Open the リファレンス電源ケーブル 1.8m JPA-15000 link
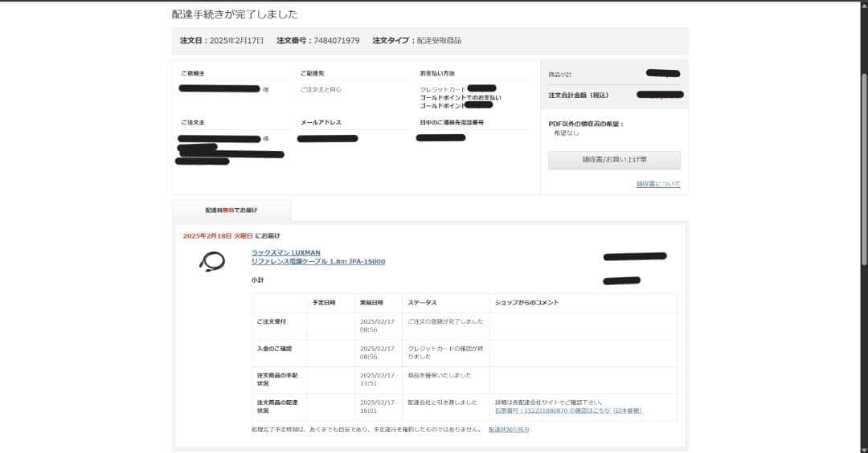 pos(317,262)
